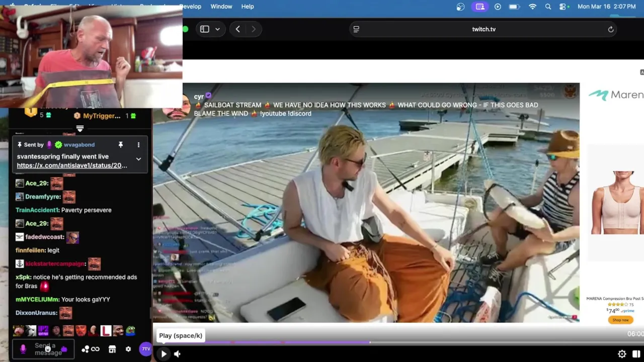Viewport: 644px width, 362px height.
Task: Open the Help menu
Action: pyautogui.click(x=248, y=7)
